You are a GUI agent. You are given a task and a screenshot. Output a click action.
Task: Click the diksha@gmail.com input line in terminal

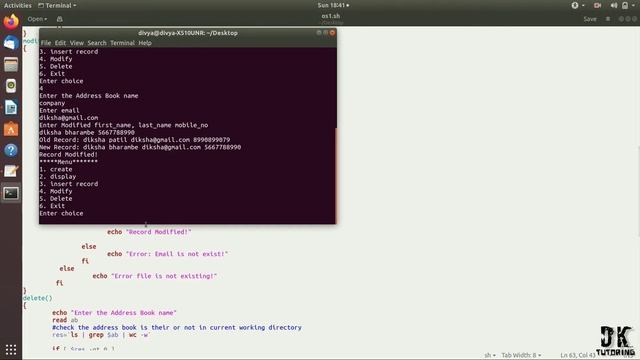click(x=69, y=118)
